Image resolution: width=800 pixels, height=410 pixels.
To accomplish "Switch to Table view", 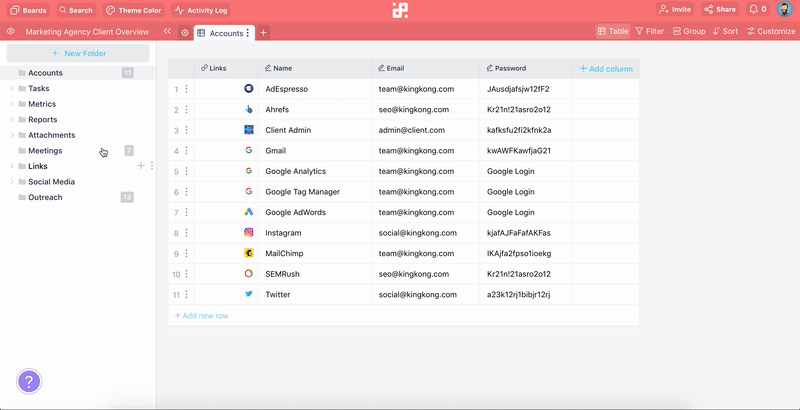I will tap(613, 31).
